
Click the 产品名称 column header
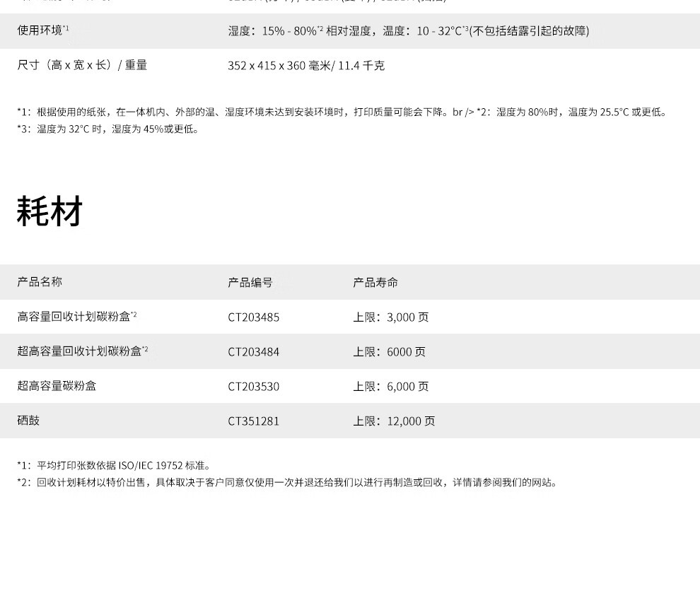(38, 282)
